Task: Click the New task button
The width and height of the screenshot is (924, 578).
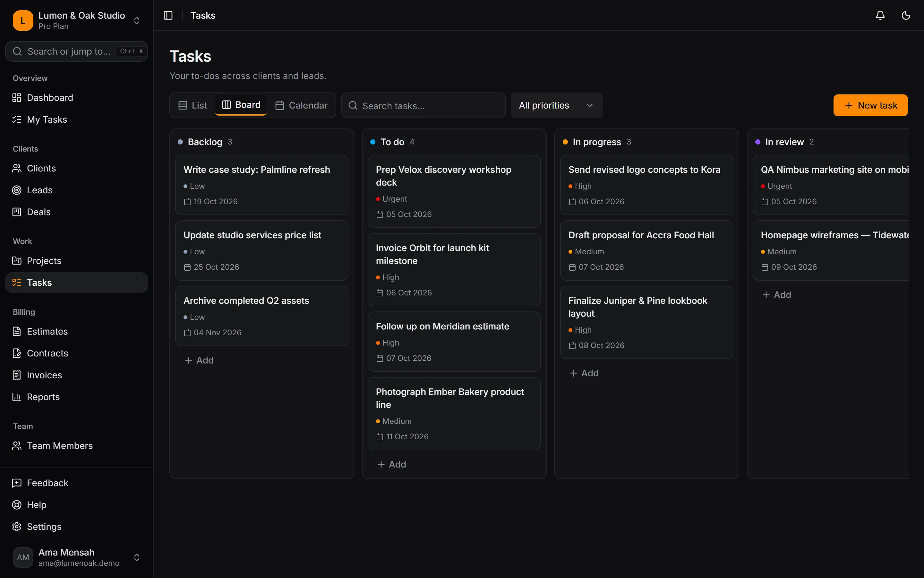Action: 870,105
